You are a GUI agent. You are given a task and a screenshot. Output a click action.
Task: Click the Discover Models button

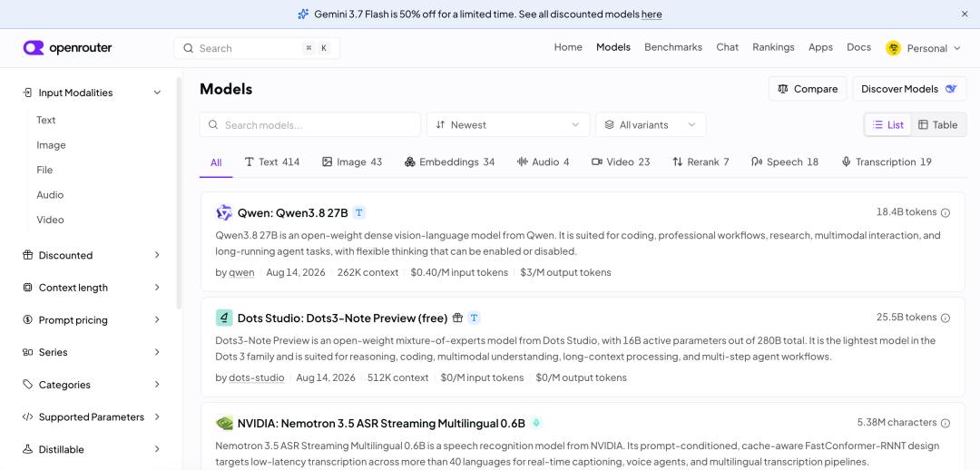click(908, 89)
